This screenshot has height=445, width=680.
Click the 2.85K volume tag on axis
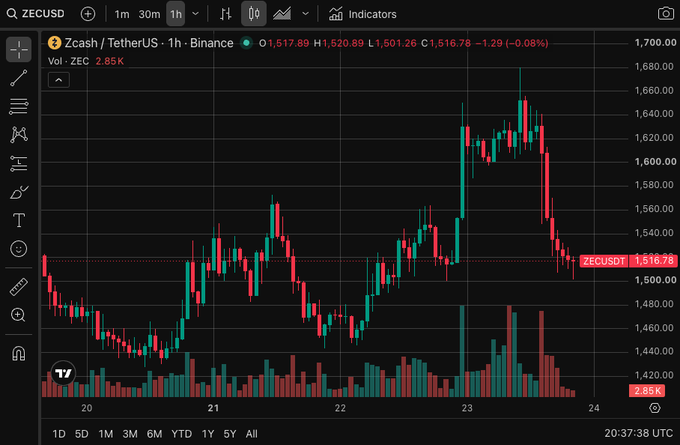(x=647, y=390)
